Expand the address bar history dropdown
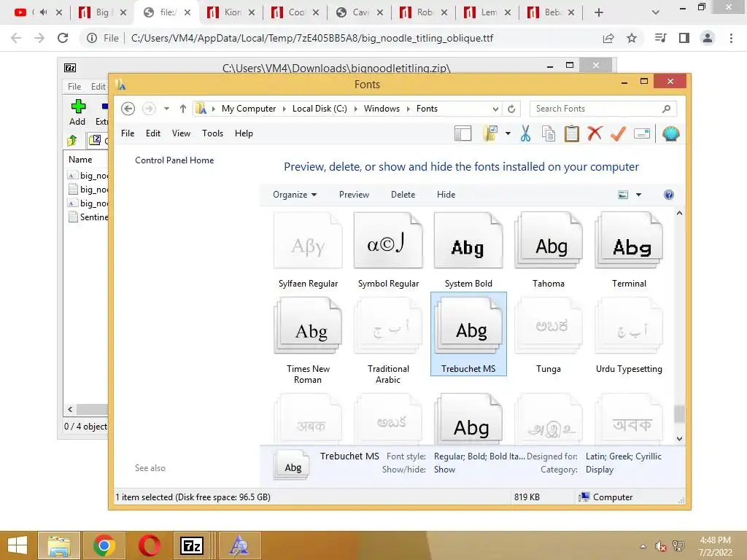Image resolution: width=747 pixels, height=560 pixels. click(495, 109)
